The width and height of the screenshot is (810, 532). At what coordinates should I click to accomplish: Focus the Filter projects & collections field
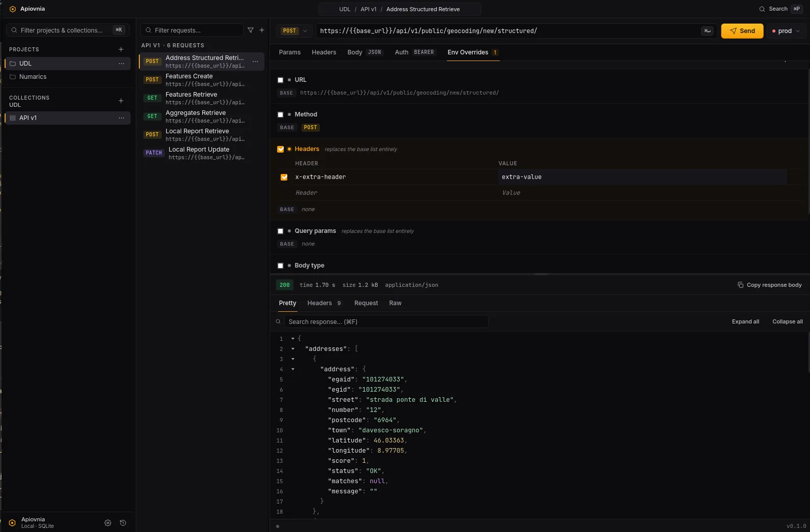click(x=68, y=31)
